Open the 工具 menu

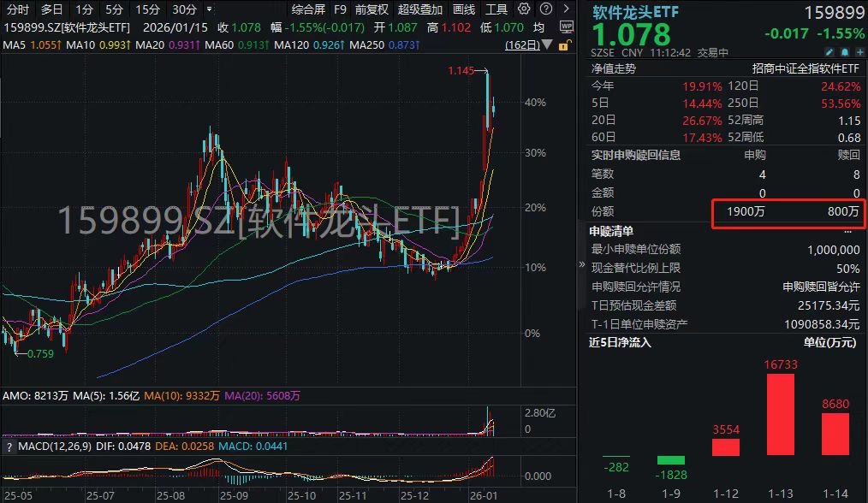[x=496, y=9]
